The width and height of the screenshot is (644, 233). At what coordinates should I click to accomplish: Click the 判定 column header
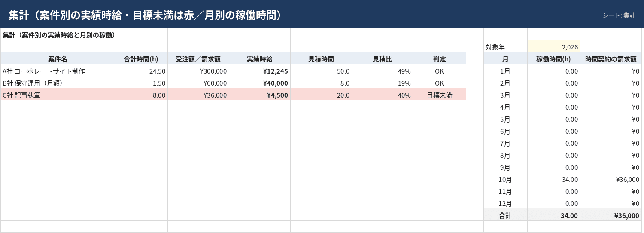coord(440,58)
